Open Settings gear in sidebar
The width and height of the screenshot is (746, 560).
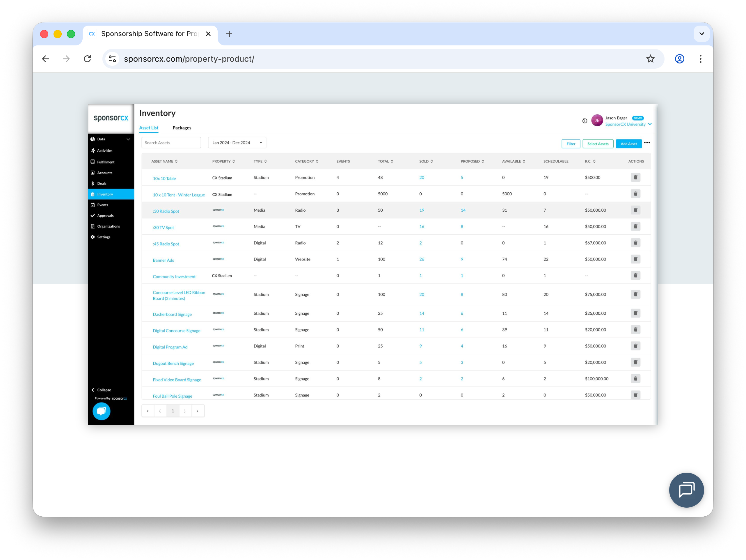click(x=104, y=237)
